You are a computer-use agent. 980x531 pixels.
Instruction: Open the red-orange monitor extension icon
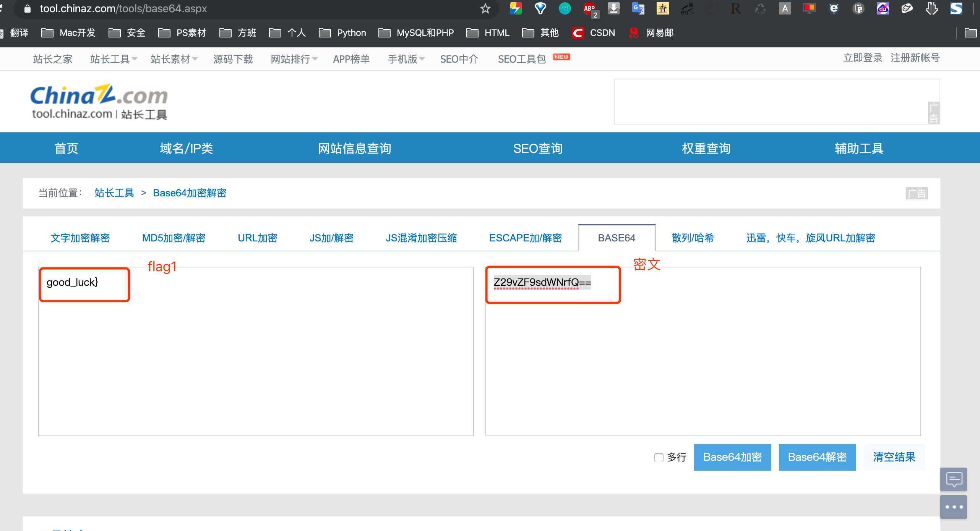point(809,8)
